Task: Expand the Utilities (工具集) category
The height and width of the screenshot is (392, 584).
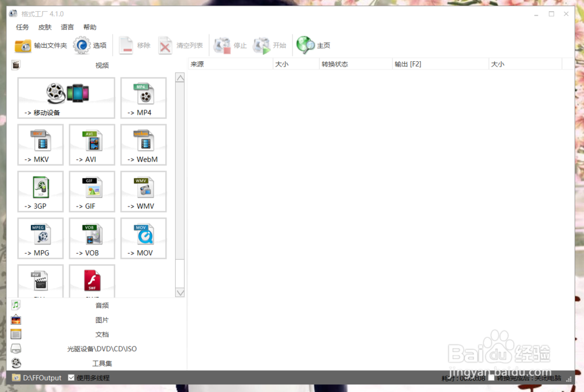Action: 96,363
